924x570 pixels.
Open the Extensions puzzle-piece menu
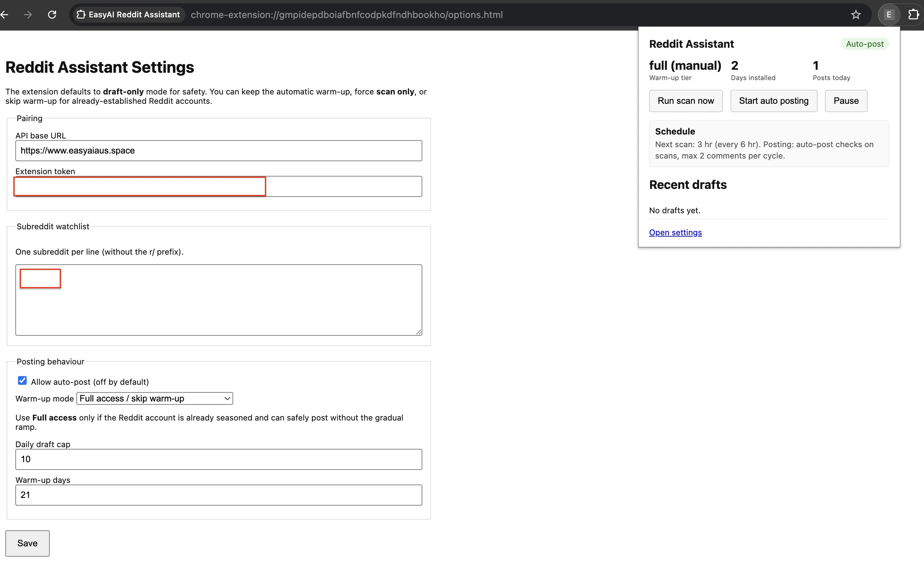(x=913, y=15)
